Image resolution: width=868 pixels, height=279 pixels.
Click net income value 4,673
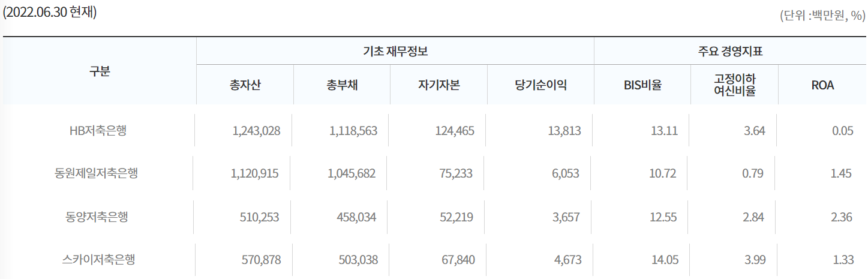click(x=567, y=260)
